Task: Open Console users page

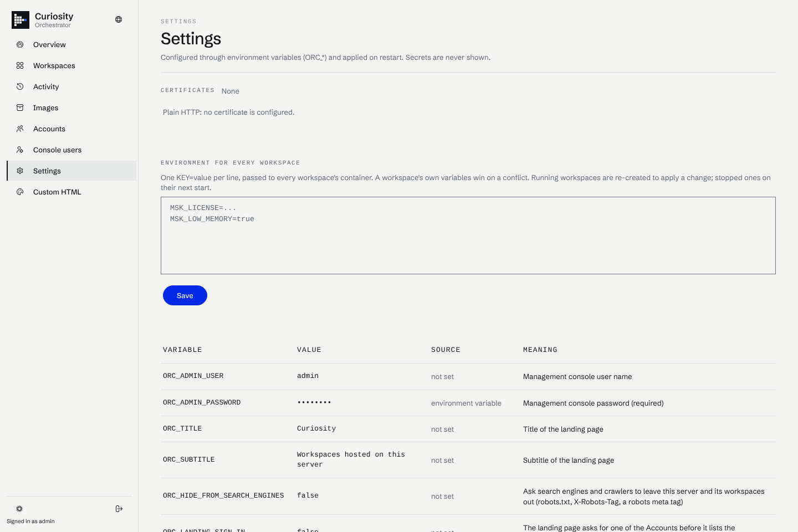Action: pos(71,150)
